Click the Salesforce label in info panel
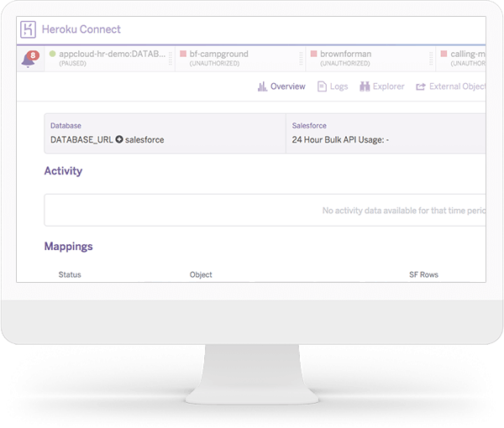This screenshot has height=428, width=504. 309,126
